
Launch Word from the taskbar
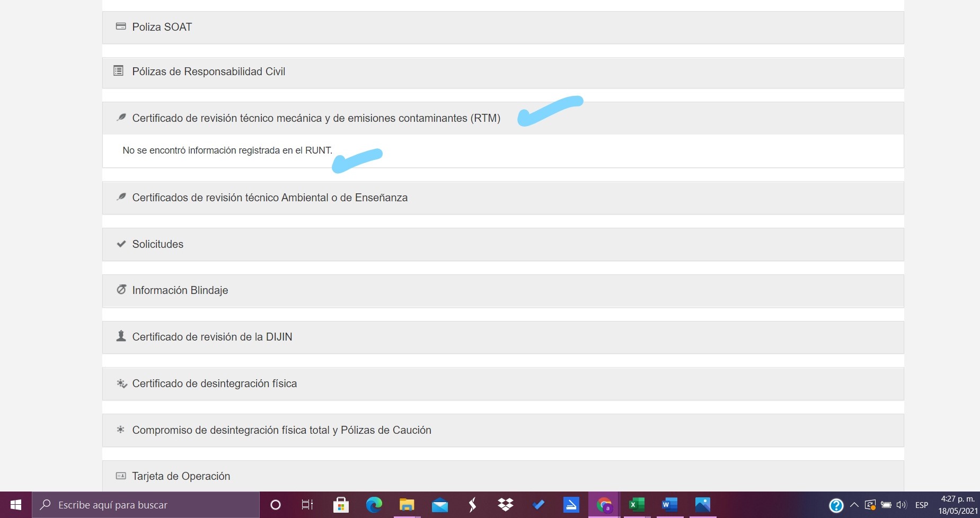tap(669, 505)
